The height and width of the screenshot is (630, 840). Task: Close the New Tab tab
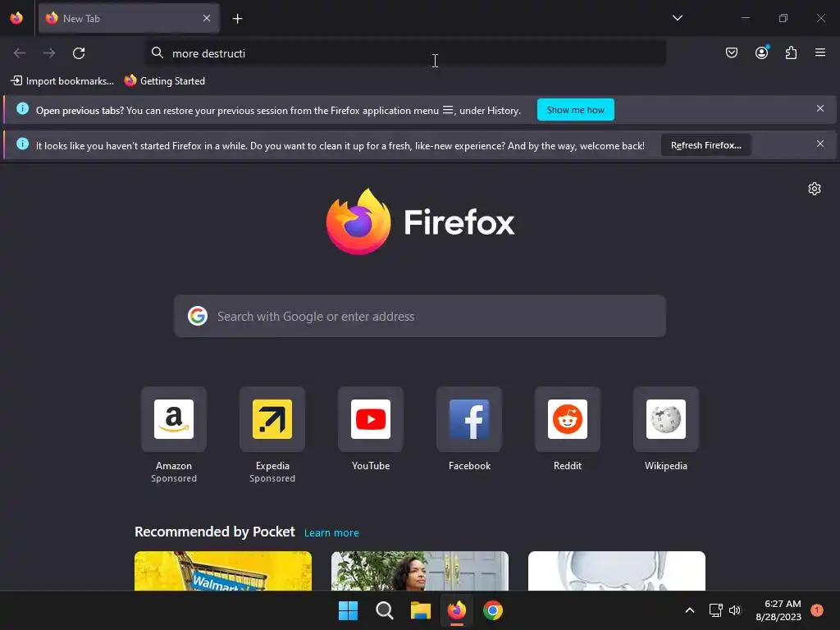click(x=207, y=18)
